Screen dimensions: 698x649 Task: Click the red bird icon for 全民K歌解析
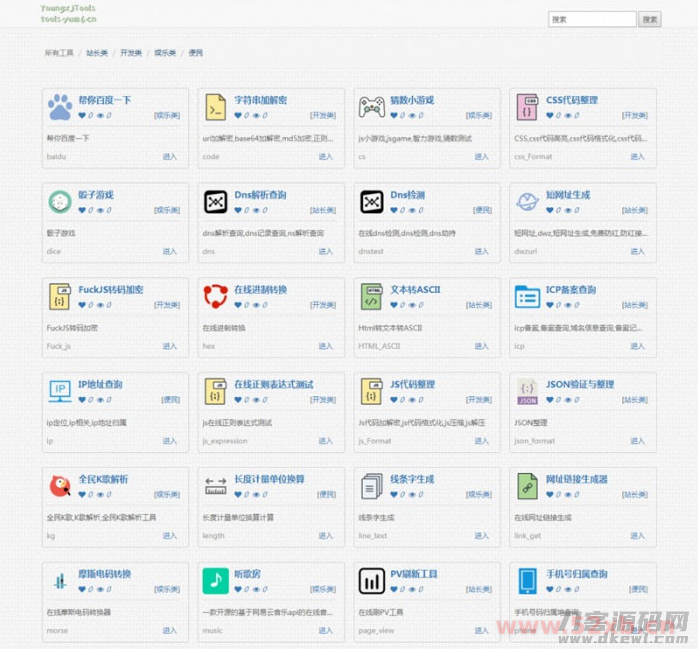(60, 487)
